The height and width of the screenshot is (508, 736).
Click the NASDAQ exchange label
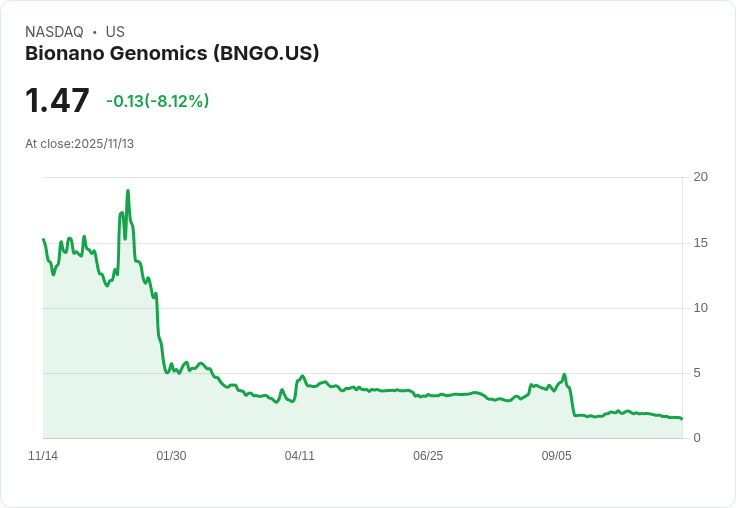pos(54,32)
